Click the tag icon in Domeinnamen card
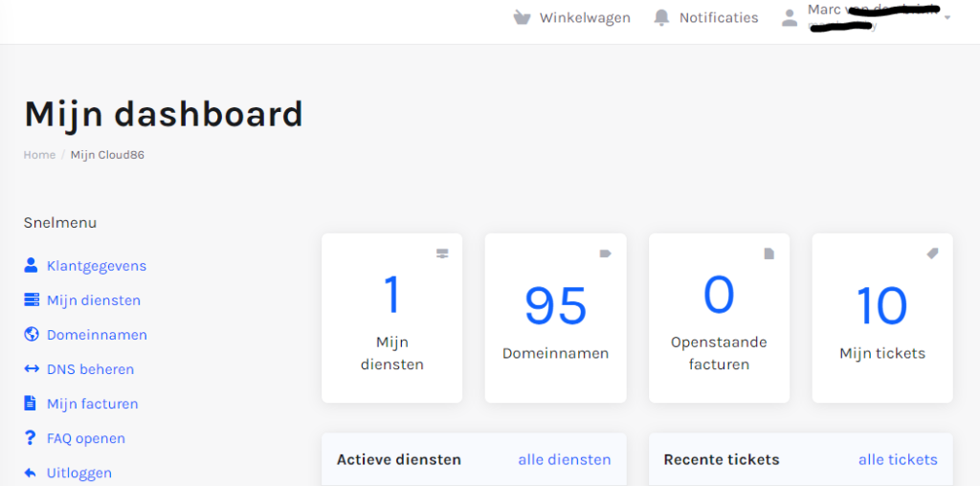This screenshot has width=980, height=486. [x=606, y=253]
